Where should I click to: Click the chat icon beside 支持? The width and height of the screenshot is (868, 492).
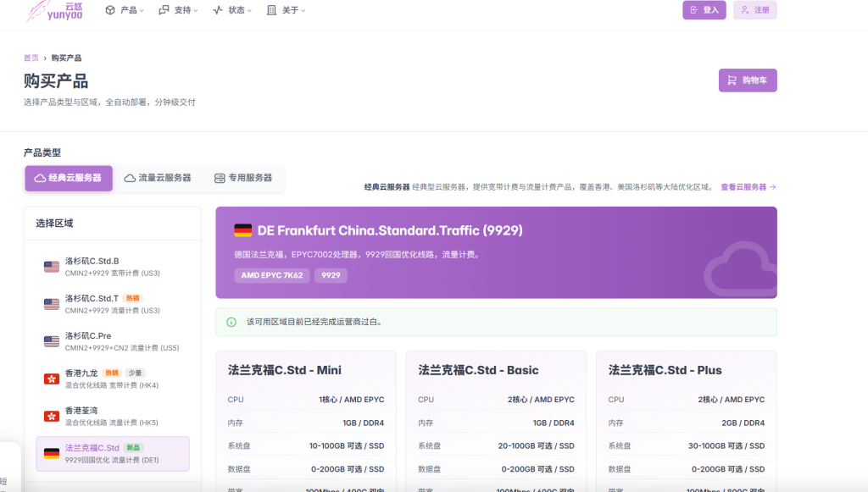(x=164, y=10)
